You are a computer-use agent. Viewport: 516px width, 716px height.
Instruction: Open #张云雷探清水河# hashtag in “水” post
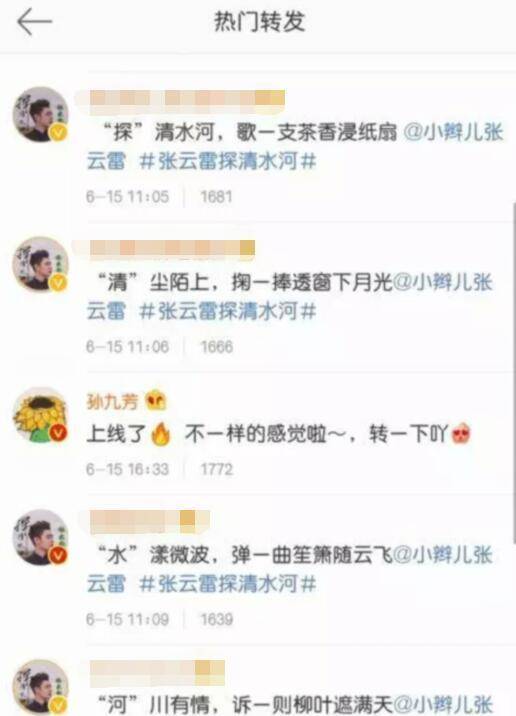coord(228,584)
